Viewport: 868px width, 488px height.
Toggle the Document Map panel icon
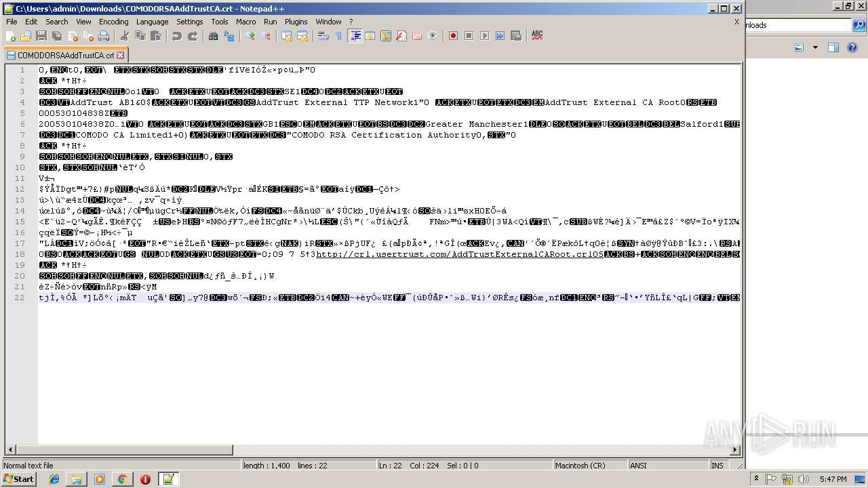[386, 36]
